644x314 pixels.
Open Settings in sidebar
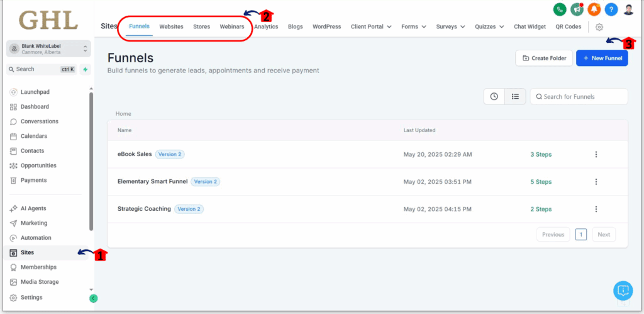point(31,297)
